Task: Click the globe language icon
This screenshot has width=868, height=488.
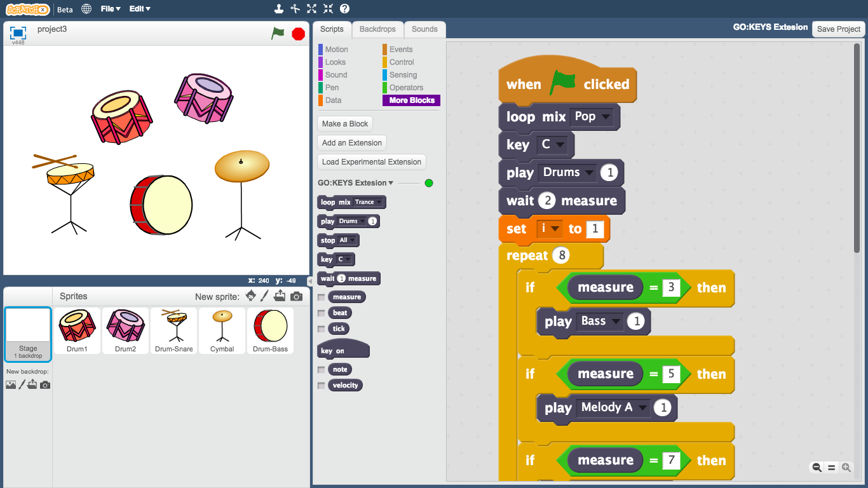Action: click(86, 9)
